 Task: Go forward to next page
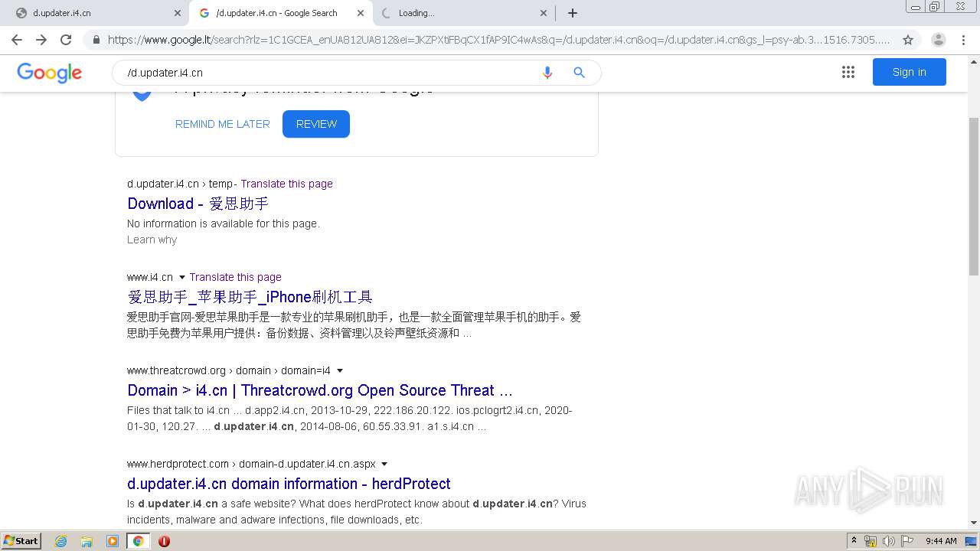click(41, 40)
